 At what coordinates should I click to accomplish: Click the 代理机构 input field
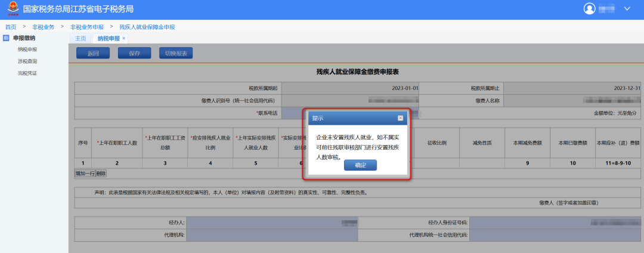[272, 235]
